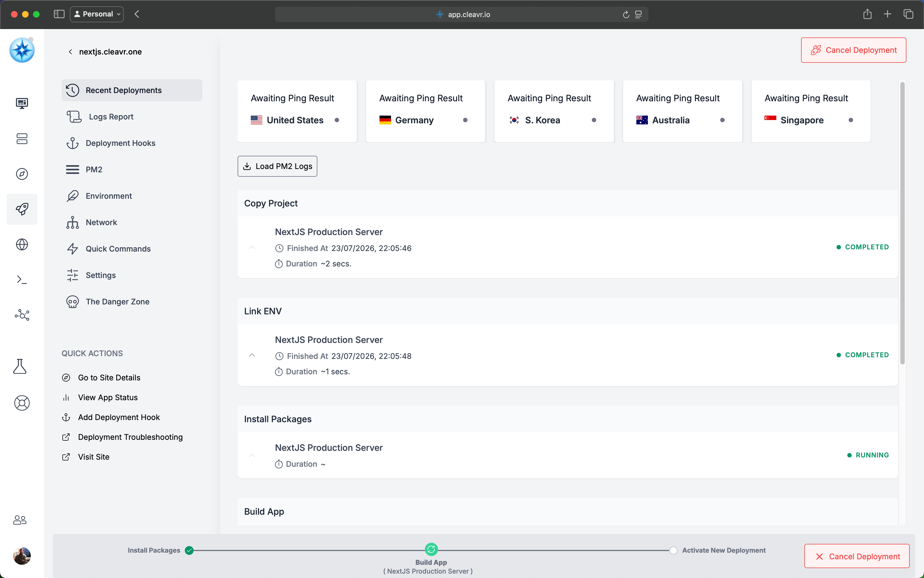The height and width of the screenshot is (578, 924).
Task: Open the monitor dashboard sidebar icon
Action: click(x=22, y=103)
